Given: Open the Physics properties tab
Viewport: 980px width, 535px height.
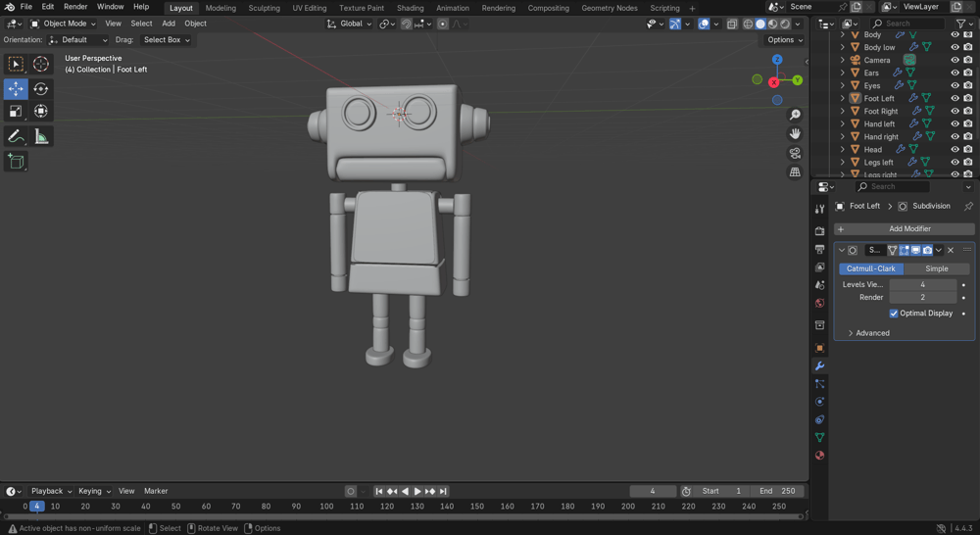Looking at the screenshot, I should coord(820,402).
